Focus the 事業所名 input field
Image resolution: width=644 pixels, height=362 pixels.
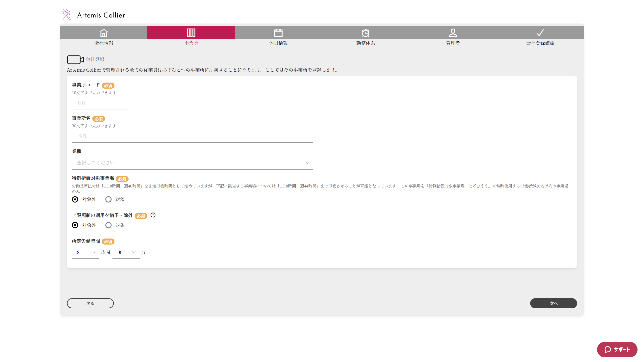pos(192,136)
